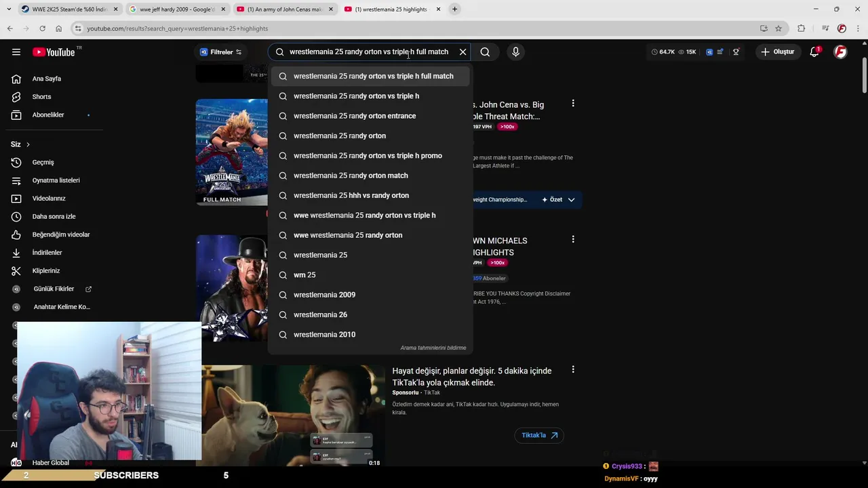Image resolution: width=868 pixels, height=488 pixels.
Task: Open the YouTube hamburger guide menu
Action: click(x=16, y=52)
